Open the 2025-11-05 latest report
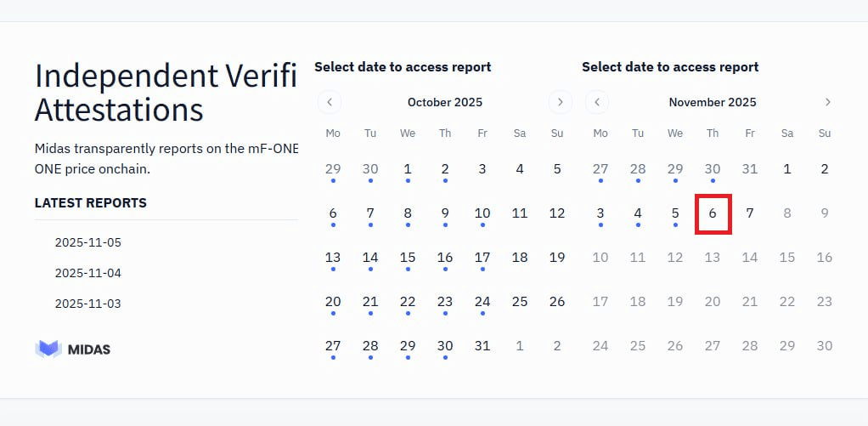This screenshot has width=868, height=426. [x=88, y=242]
